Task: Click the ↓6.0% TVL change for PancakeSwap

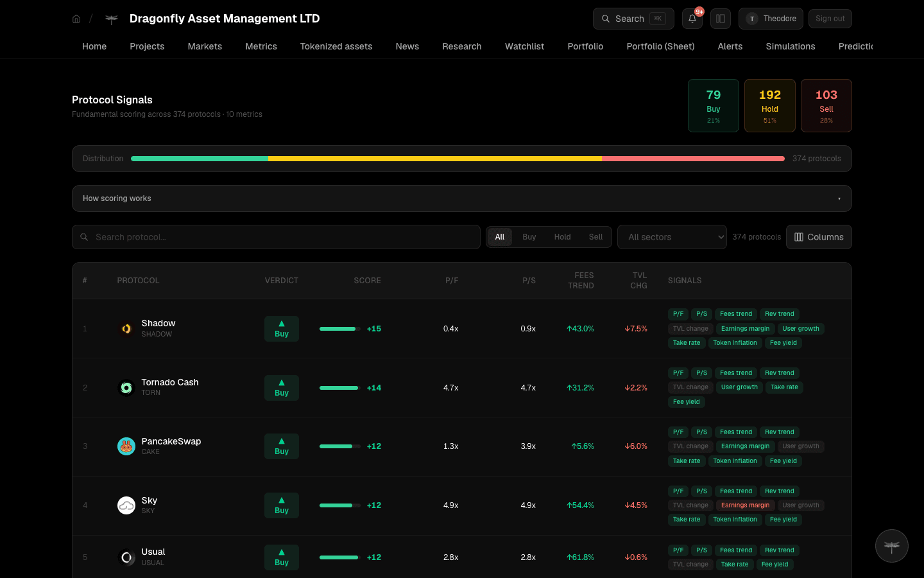Action: (x=636, y=446)
